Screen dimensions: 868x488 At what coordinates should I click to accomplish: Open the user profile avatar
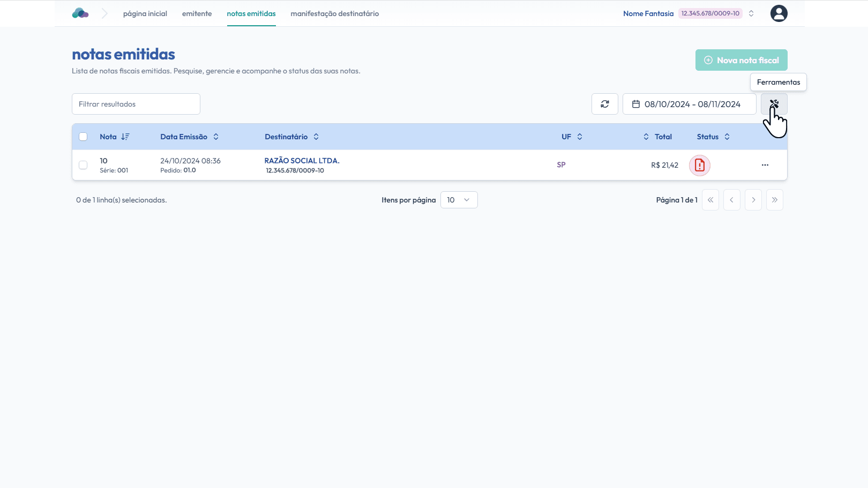click(779, 13)
